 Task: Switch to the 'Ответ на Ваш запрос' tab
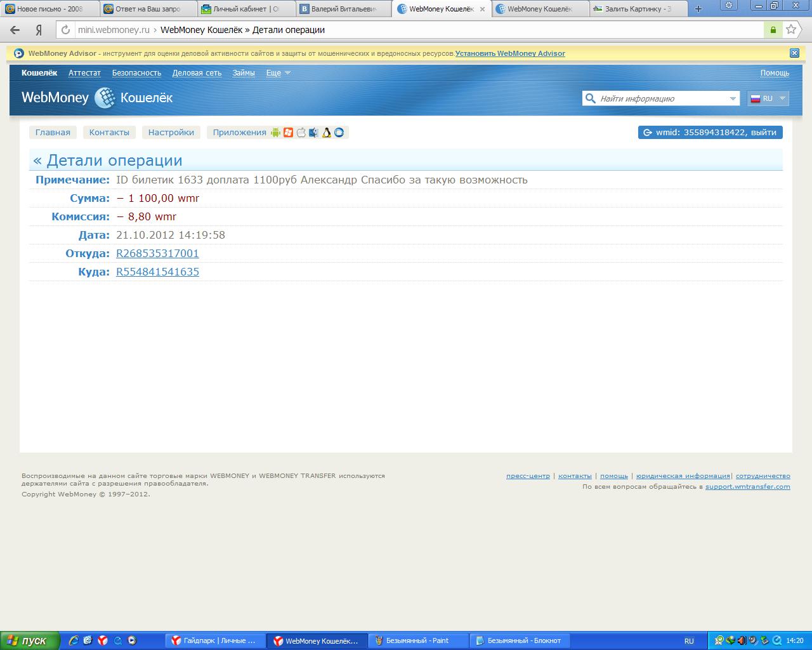coord(148,9)
